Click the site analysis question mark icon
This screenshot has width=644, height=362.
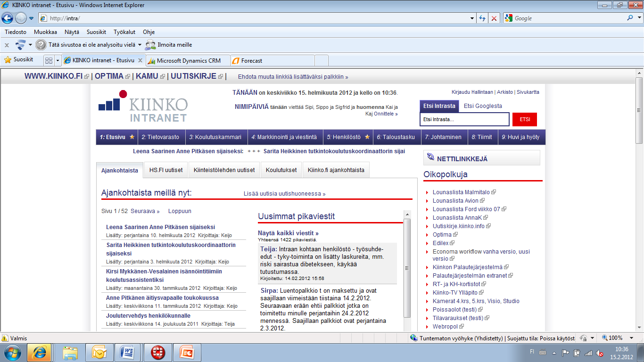(41, 45)
